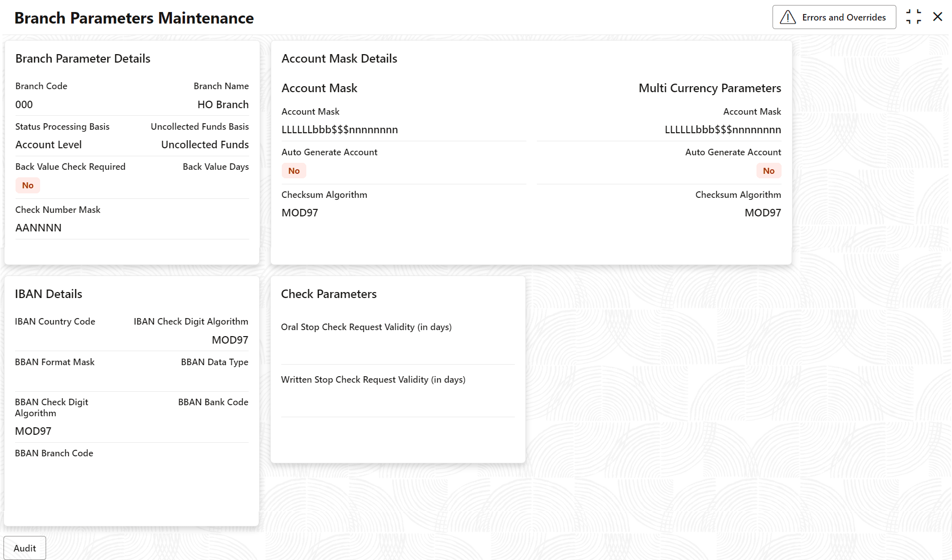Click the Branch Code value 000
952x560 pixels.
[x=24, y=105]
